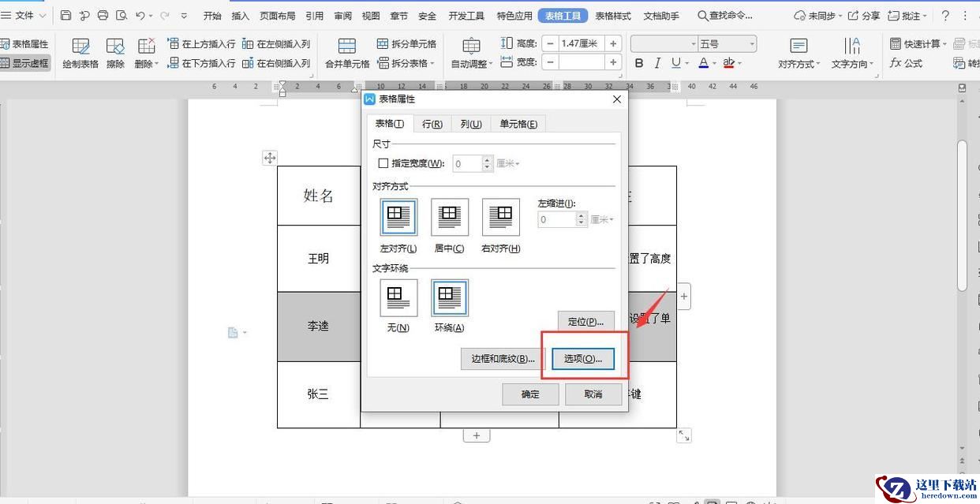Open 绘制表格 draw table tool
This screenshot has height=504, width=980.
coord(80,53)
